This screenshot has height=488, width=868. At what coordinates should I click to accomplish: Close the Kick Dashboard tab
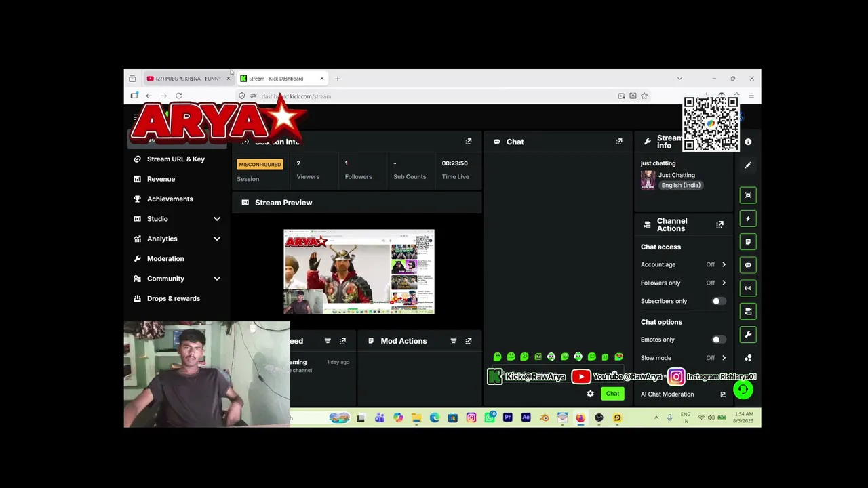pyautogui.click(x=321, y=79)
